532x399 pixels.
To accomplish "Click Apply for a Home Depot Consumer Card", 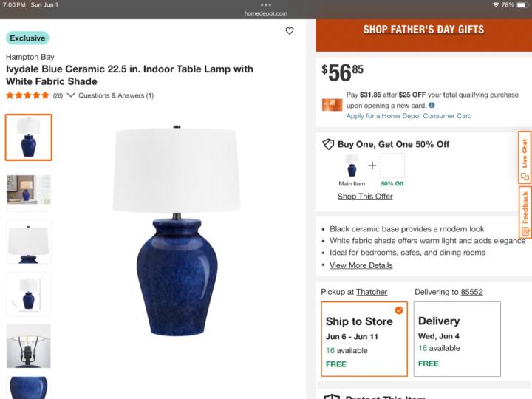I will point(409,116).
